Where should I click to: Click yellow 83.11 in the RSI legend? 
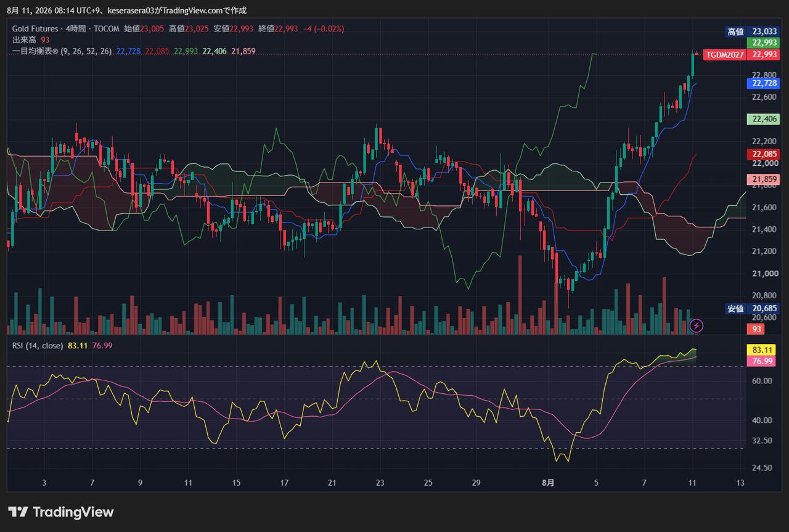coord(78,346)
